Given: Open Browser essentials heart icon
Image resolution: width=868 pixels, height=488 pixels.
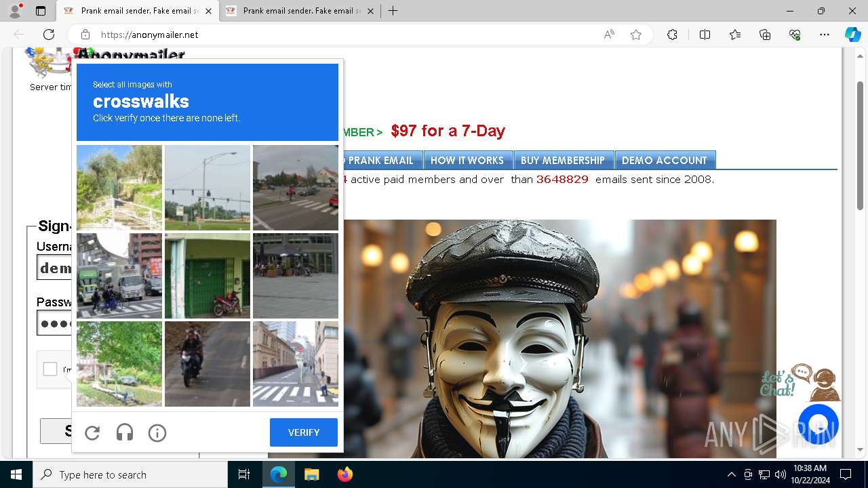Looking at the screenshot, I should [x=795, y=35].
